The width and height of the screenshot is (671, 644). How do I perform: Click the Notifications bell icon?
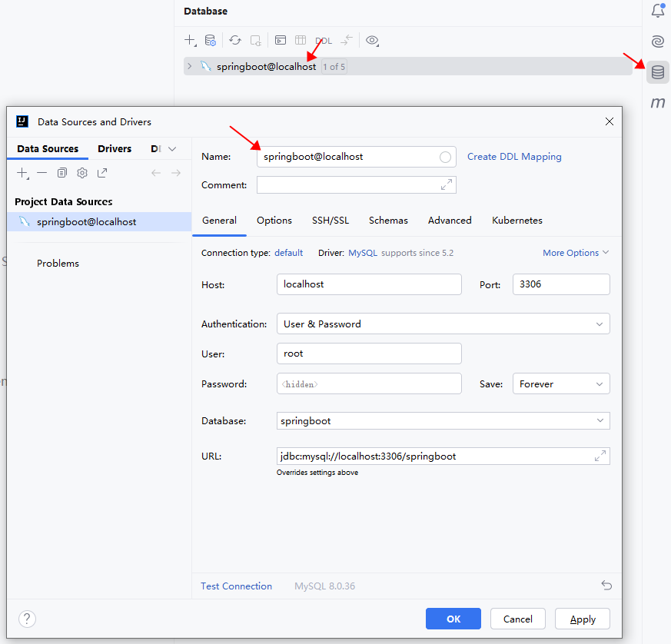point(658,11)
